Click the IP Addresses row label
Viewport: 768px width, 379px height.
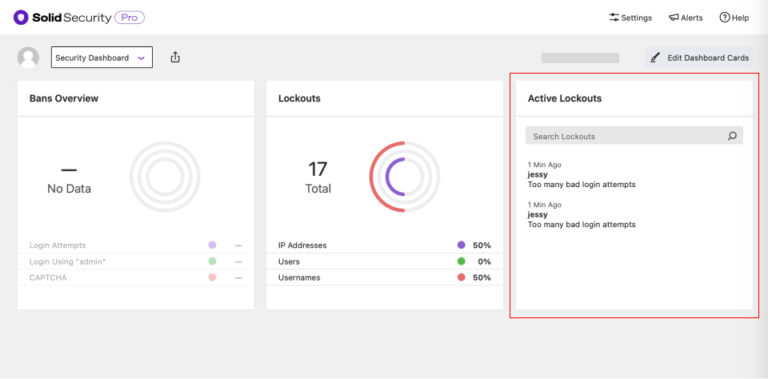point(302,245)
